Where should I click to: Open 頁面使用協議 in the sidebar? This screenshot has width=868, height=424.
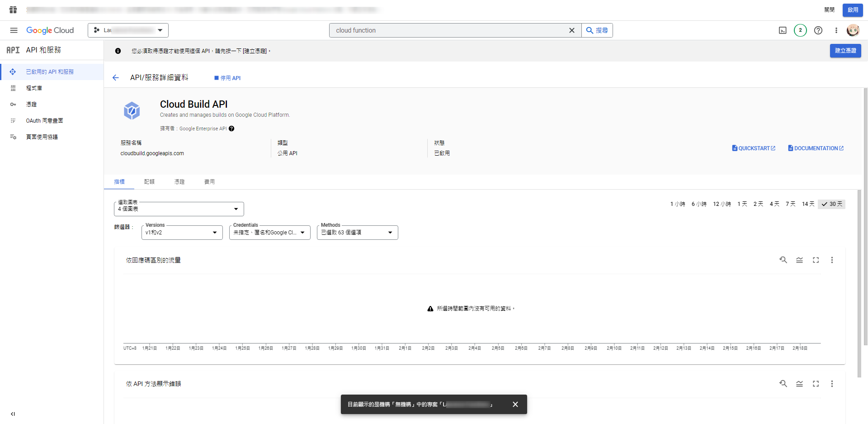52,137
